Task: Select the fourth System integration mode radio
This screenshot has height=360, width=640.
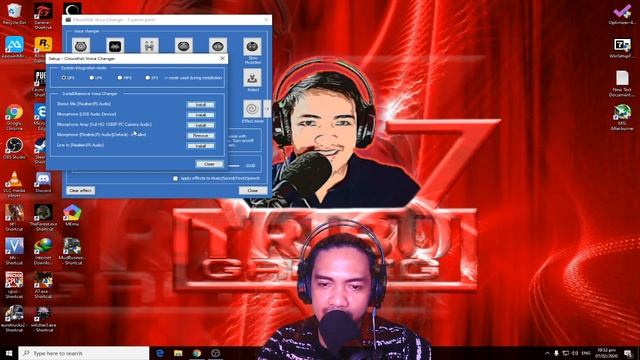Action: [147, 78]
